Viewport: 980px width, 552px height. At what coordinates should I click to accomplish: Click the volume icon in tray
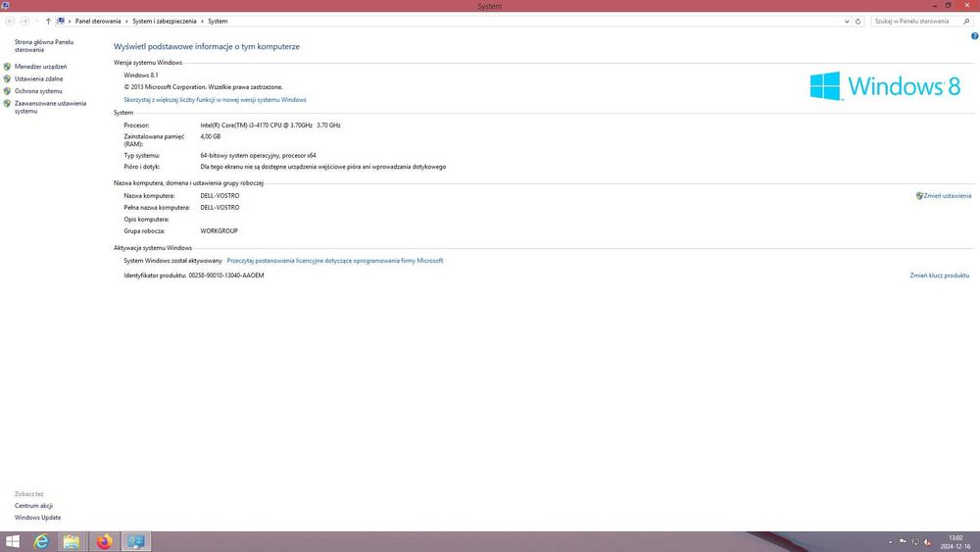tap(927, 542)
